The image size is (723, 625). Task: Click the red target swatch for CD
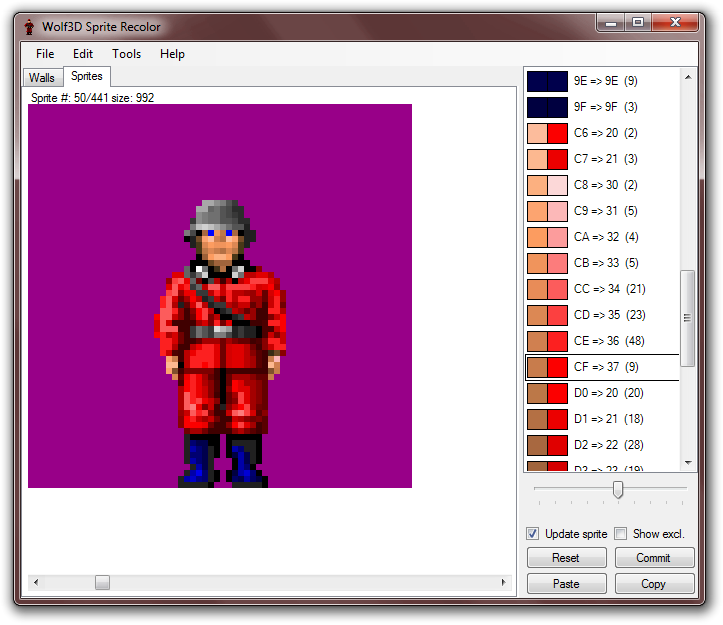point(557,315)
